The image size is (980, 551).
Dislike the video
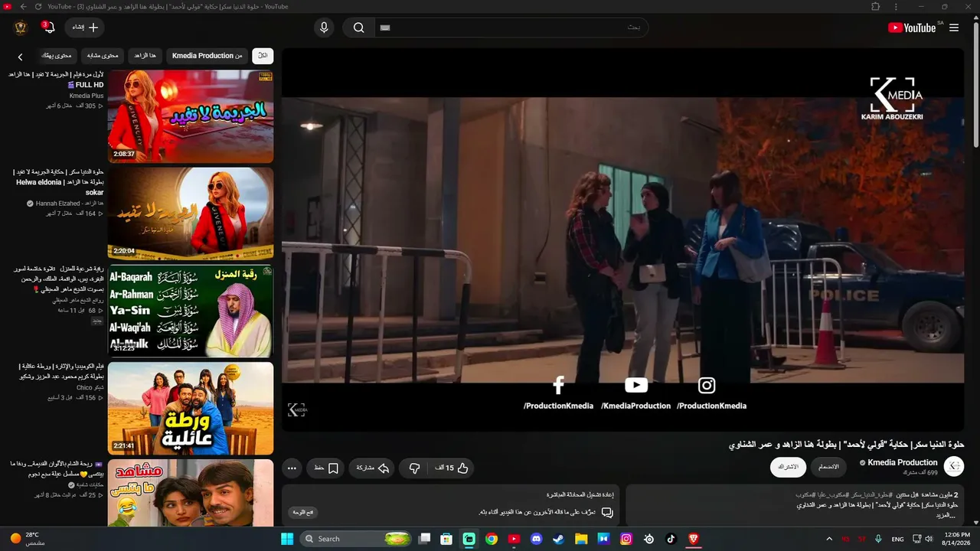(x=414, y=468)
